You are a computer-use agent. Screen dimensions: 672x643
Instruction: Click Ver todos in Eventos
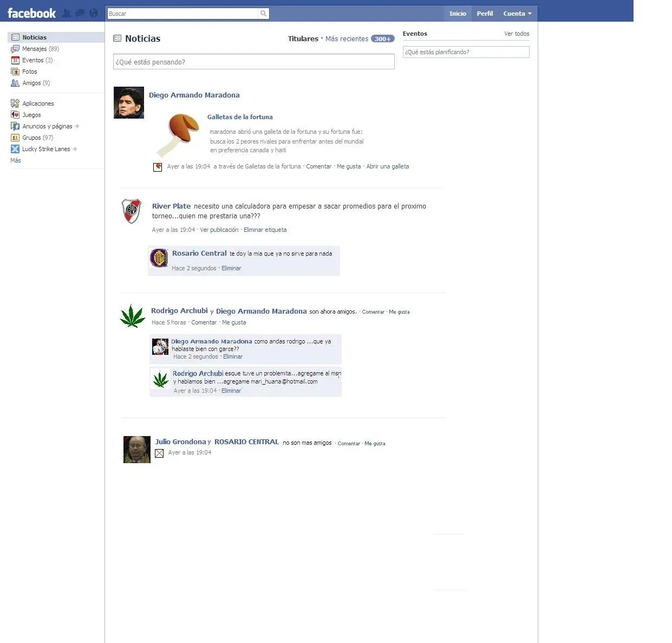pos(517,34)
